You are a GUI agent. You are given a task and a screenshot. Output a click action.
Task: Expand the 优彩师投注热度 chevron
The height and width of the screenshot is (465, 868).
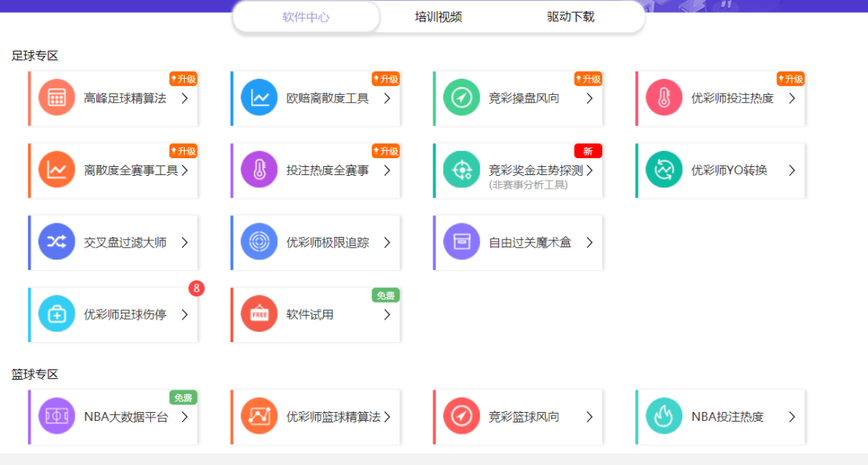pyautogui.click(x=792, y=99)
